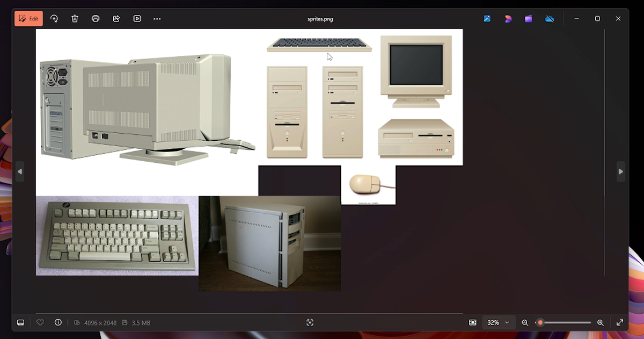The height and width of the screenshot is (339, 644).
Task: Show next image with right arrow
Action: click(621, 171)
